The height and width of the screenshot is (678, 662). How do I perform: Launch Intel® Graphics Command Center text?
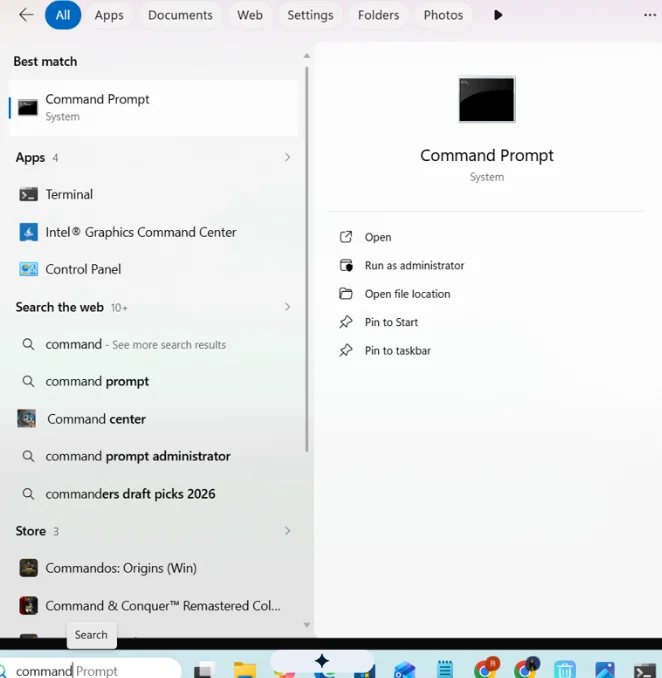point(141,232)
